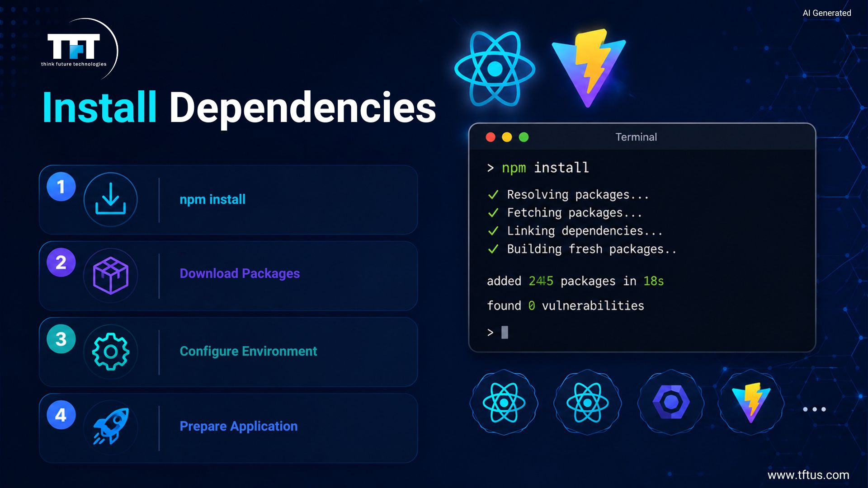
Task: Click the 'found 0 vulnerabilities' line
Action: pyautogui.click(x=565, y=306)
